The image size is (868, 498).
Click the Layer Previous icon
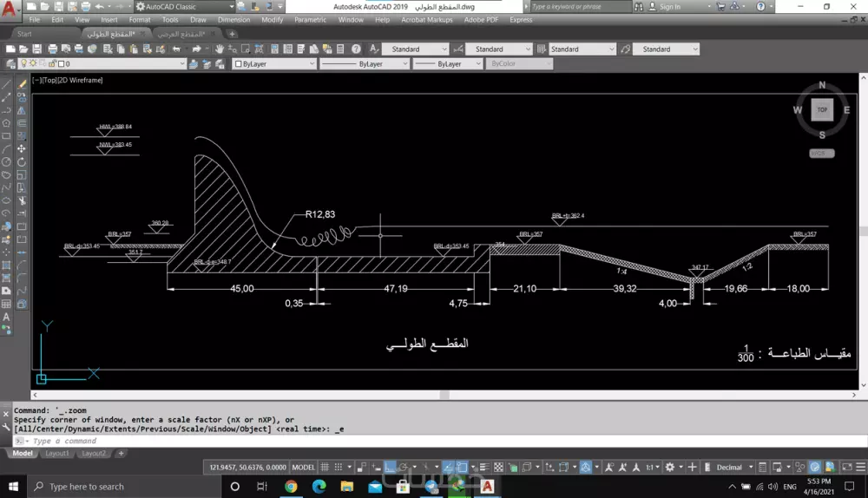(207, 64)
